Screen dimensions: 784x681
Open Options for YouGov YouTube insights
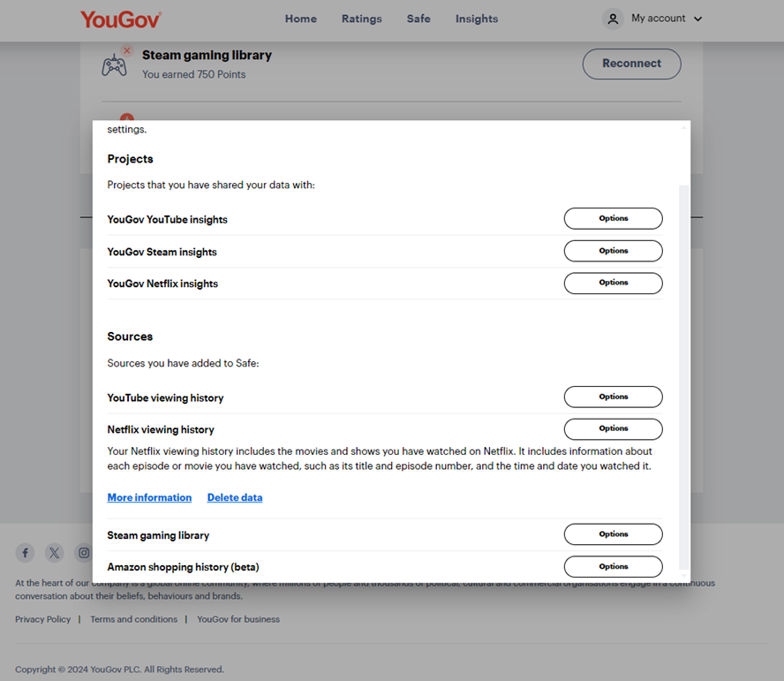click(613, 218)
